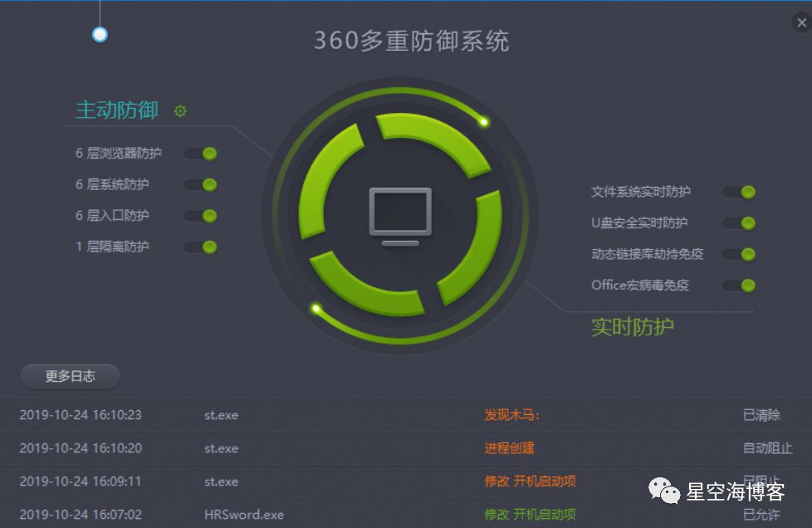812x528 pixels.
Task: Click HRSword.exe process name in log
Action: (x=244, y=515)
